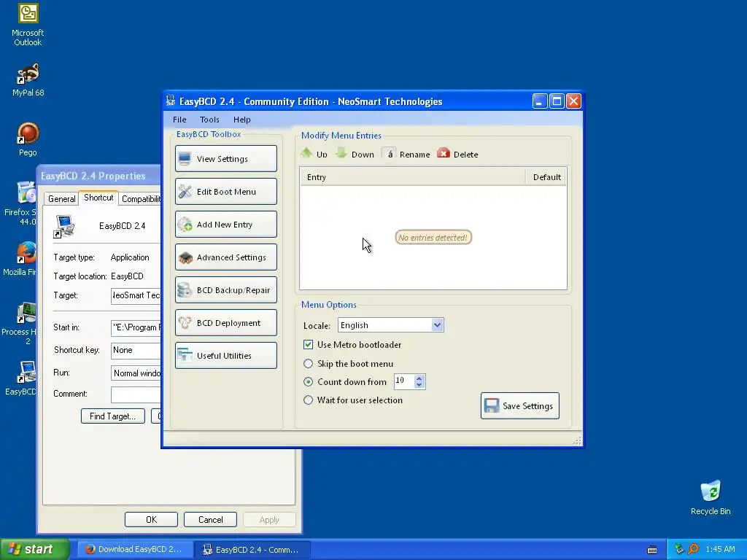The height and width of the screenshot is (560, 747).
Task: Open the BCD Backup/Repair section
Action: click(x=226, y=290)
